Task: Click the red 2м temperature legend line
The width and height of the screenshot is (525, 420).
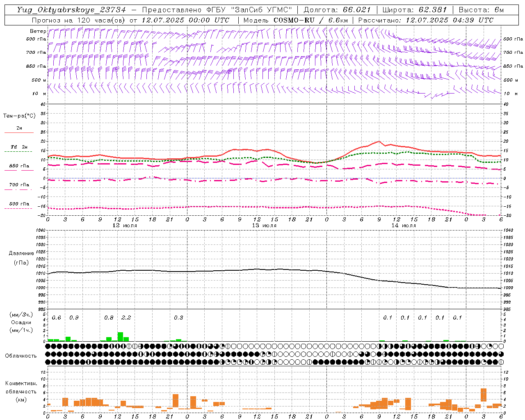Action: click(x=19, y=132)
